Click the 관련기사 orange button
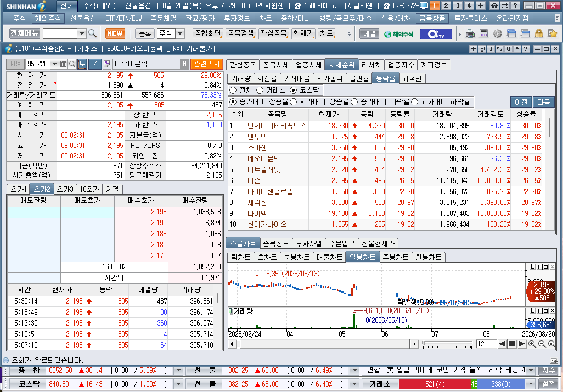Image resolution: width=563 pixels, height=392 pixels. (207, 64)
